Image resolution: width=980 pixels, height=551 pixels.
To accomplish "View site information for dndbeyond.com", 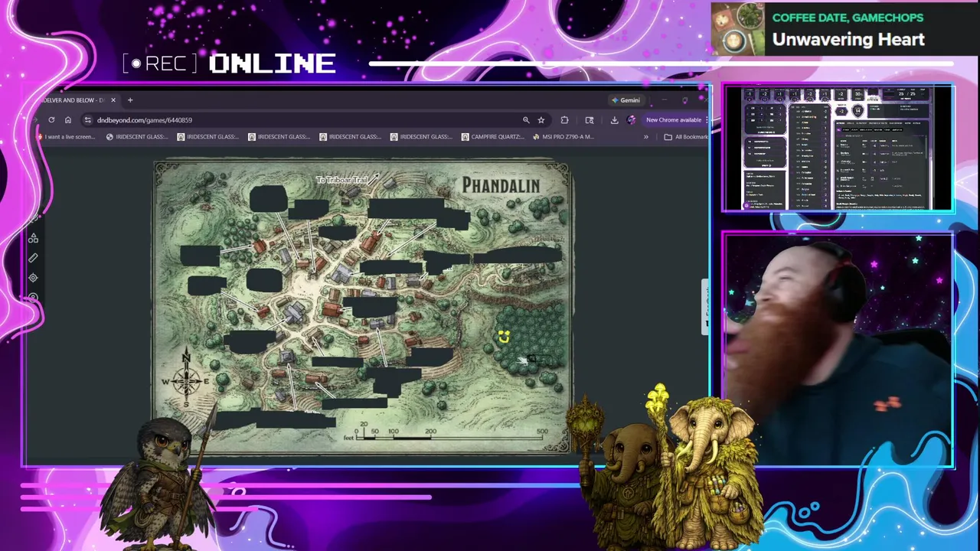I will (x=88, y=120).
